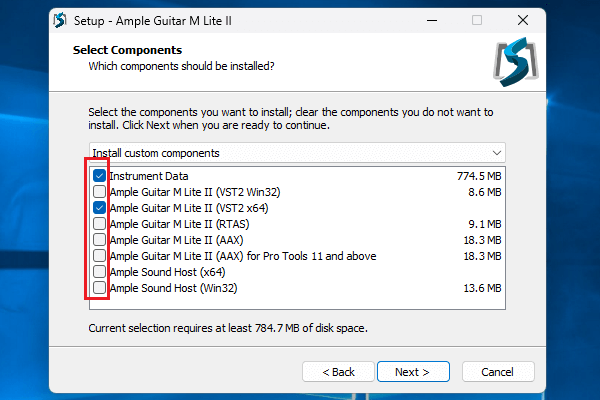The image size is (600, 400).
Task: Enable Ample Guitar M Lite II (RTAS) component
Action: point(99,224)
